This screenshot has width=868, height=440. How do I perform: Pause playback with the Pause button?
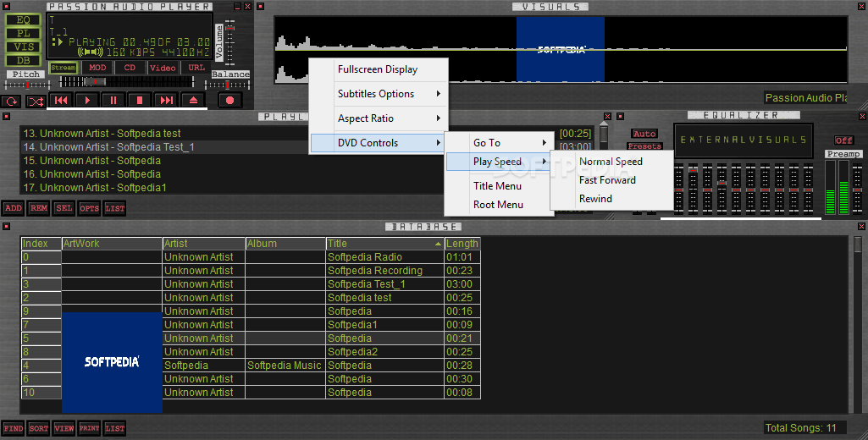[x=113, y=100]
